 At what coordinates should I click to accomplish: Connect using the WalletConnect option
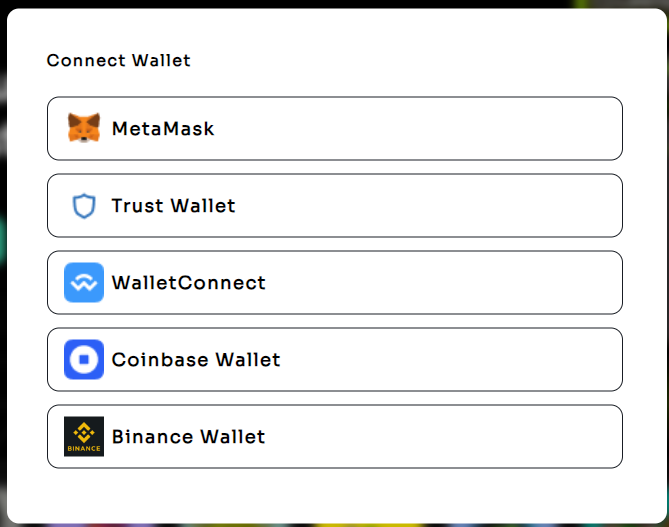[x=334, y=283]
